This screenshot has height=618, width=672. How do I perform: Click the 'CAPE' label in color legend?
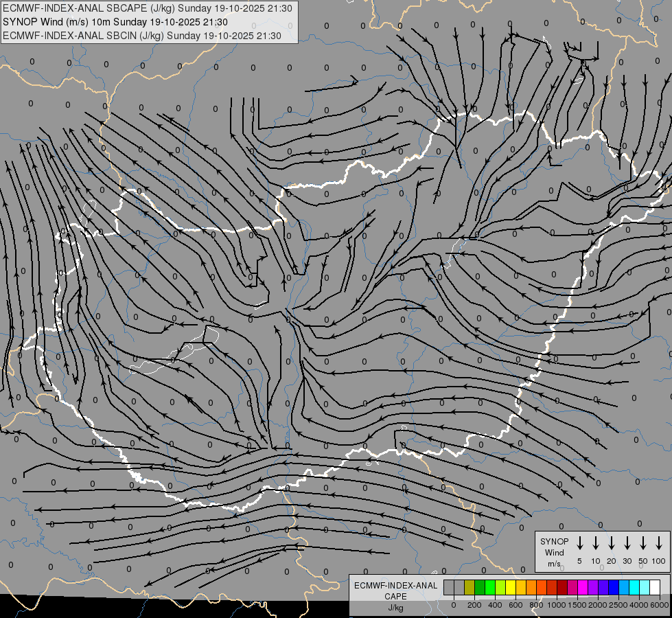pyautogui.click(x=395, y=597)
